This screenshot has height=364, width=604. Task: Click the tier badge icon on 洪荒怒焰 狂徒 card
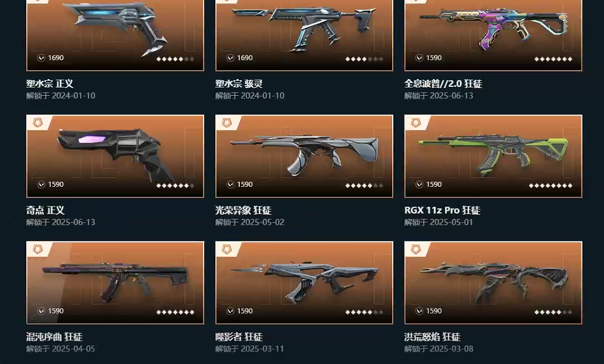(x=416, y=249)
